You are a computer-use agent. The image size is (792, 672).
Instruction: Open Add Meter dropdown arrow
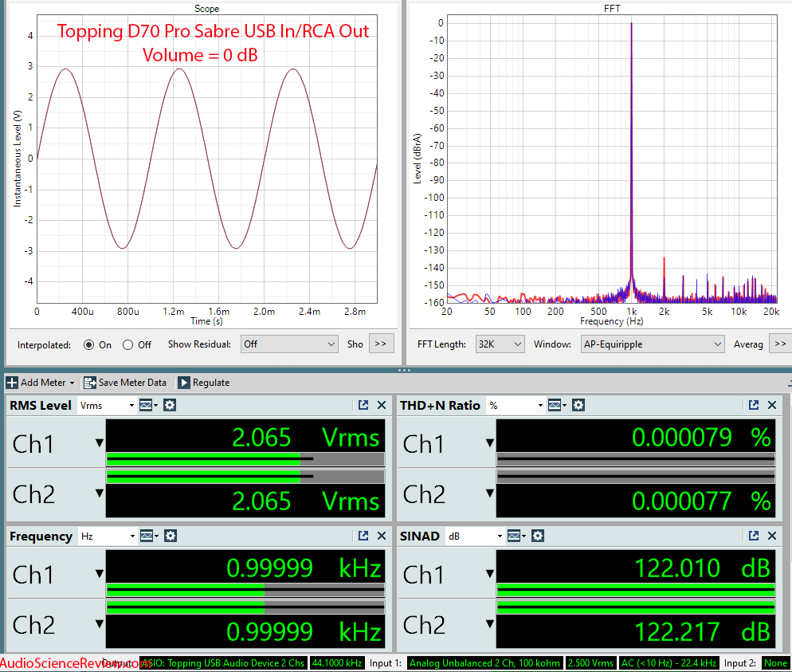coord(72,383)
